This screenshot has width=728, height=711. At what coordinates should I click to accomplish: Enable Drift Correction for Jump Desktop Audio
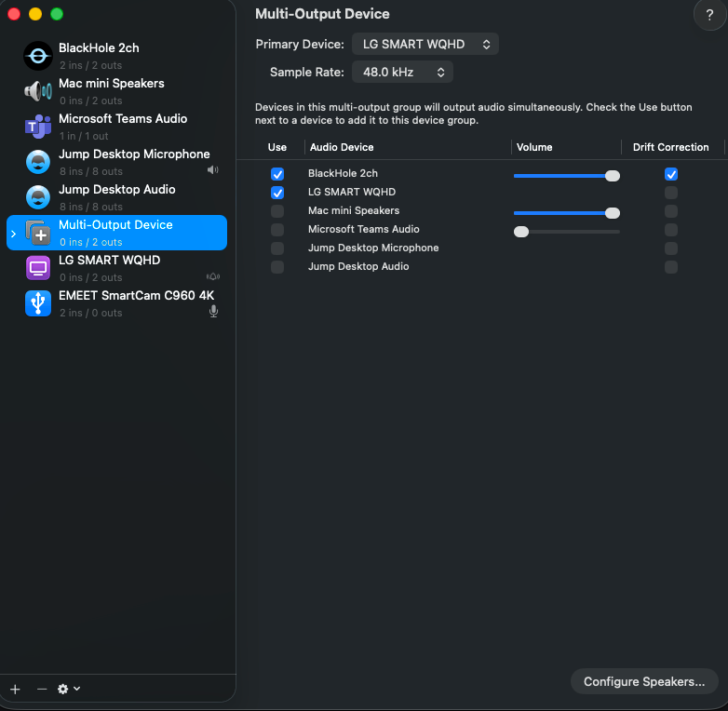pos(671,267)
